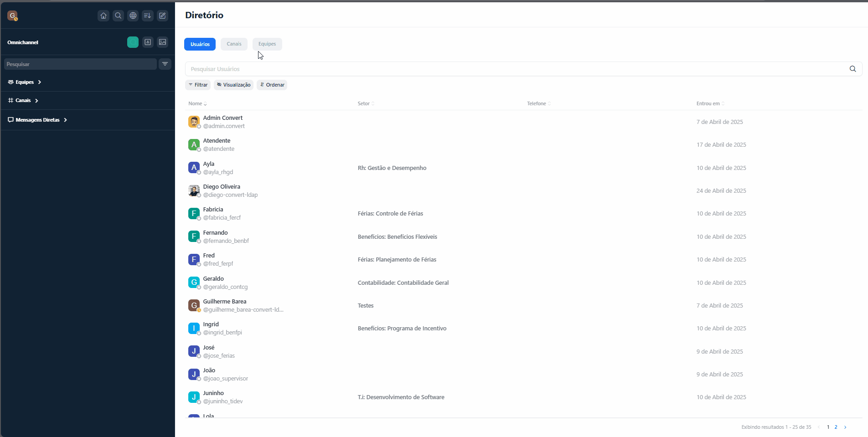Click 'Férias: Controle de Férias' cell

click(x=390, y=213)
